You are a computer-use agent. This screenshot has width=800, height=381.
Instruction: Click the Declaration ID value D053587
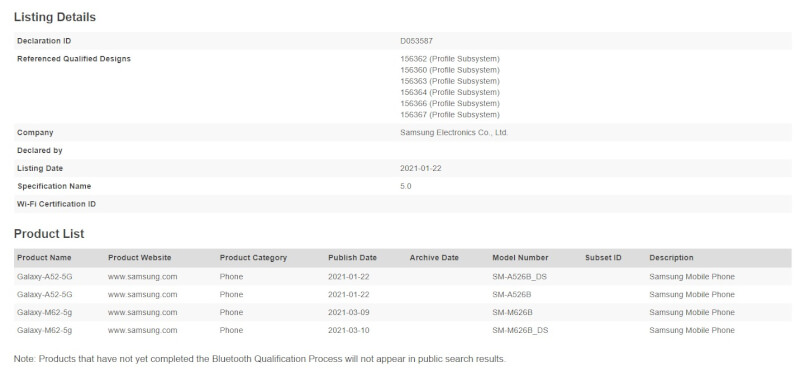click(416, 41)
